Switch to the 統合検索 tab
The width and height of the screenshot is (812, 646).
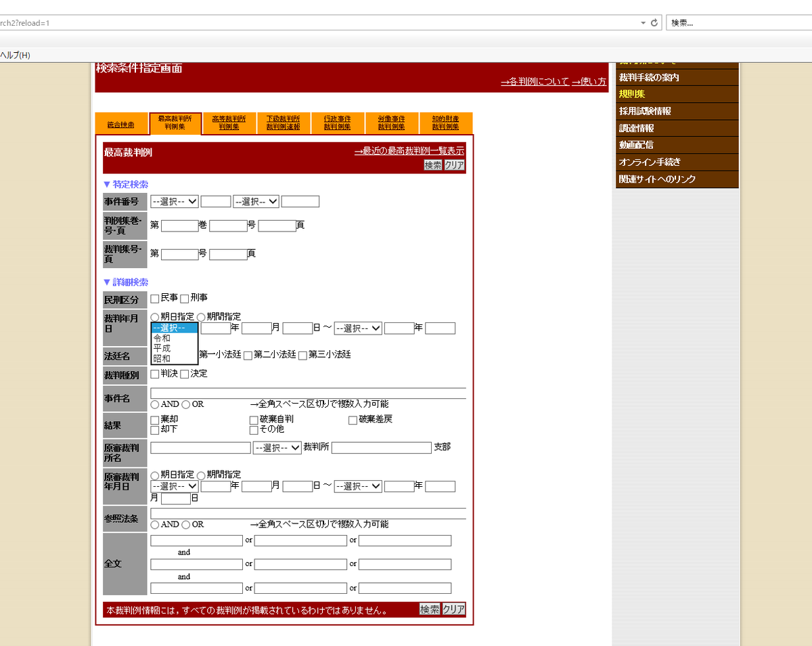click(x=121, y=123)
